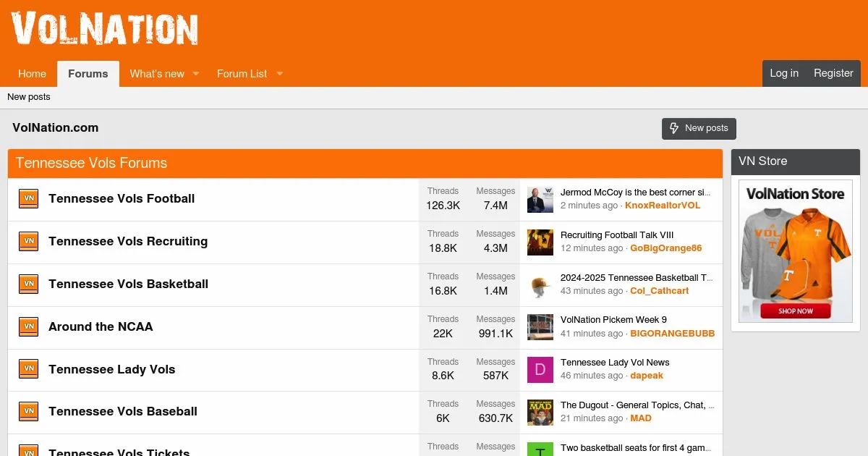Select the Forums tab
Screen dimensions: 868x456
pos(88,74)
